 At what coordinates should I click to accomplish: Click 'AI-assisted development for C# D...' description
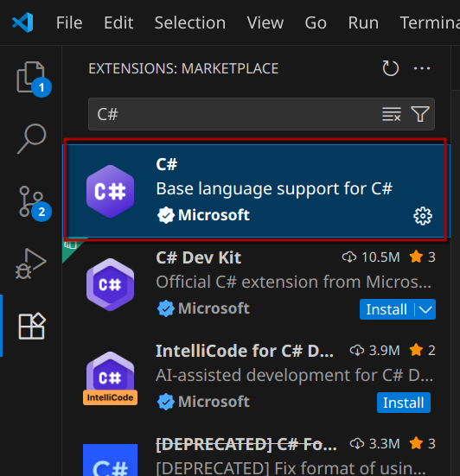point(294,375)
